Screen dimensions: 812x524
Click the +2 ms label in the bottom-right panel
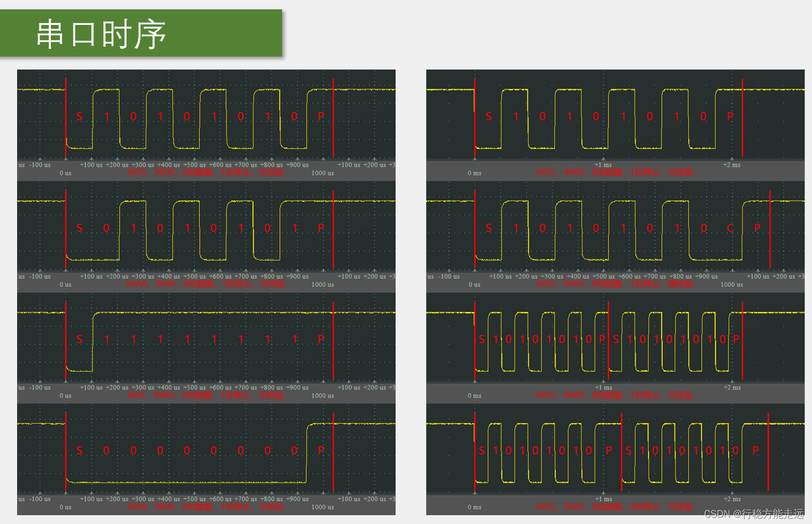(x=732, y=499)
